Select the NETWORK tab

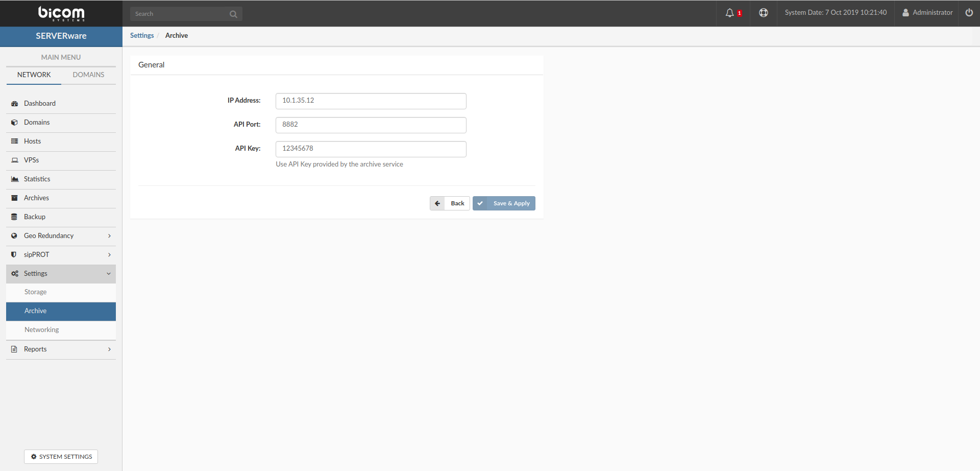(33, 75)
